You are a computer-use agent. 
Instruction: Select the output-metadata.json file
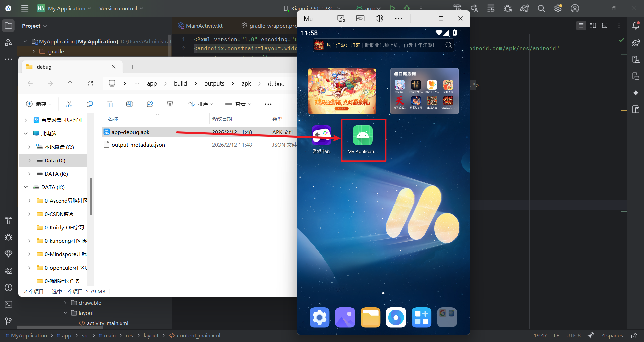click(x=199, y=145)
